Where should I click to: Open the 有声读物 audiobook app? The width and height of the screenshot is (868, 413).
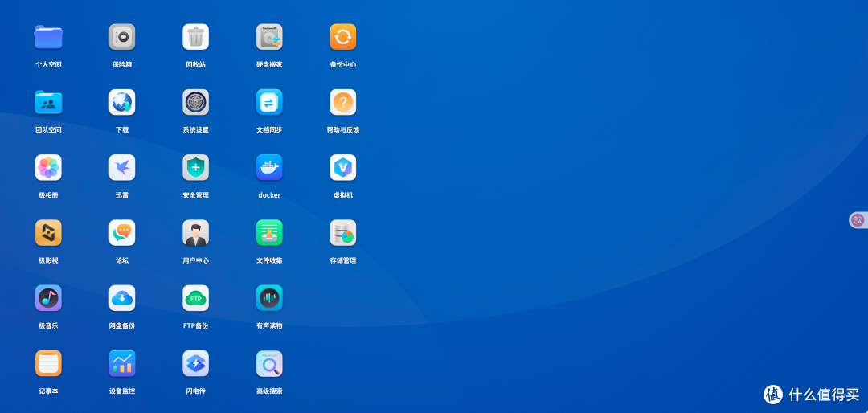tap(269, 298)
